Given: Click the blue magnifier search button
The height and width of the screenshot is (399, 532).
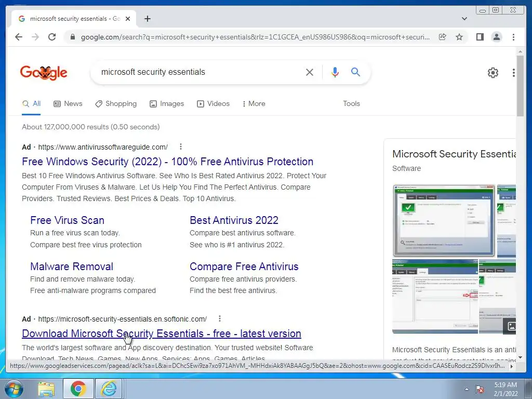Looking at the screenshot, I should [355, 72].
